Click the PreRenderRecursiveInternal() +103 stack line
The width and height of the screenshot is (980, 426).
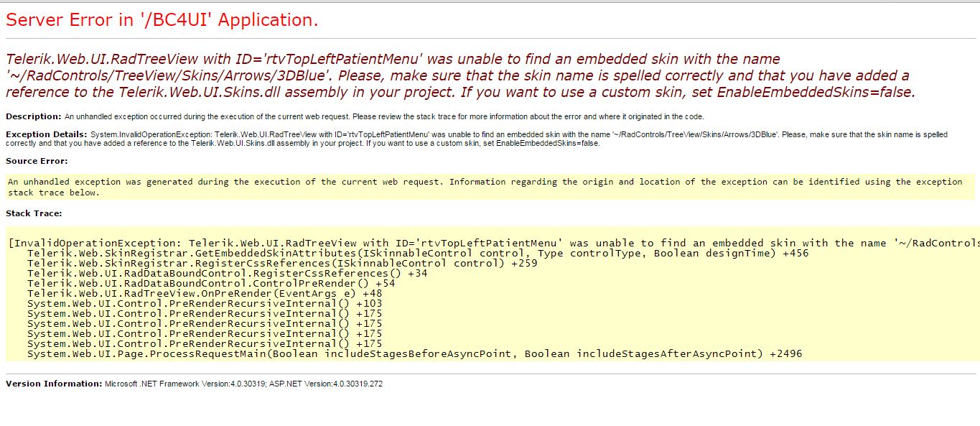tap(205, 303)
